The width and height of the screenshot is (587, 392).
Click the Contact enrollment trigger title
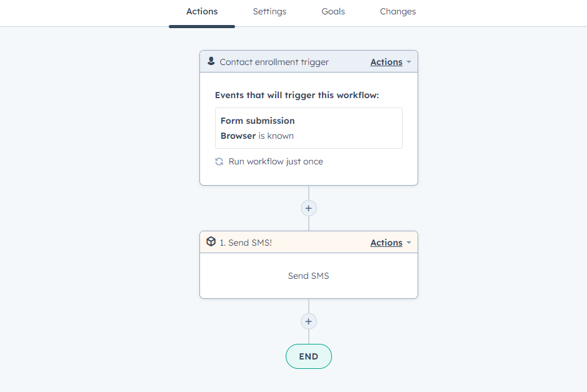(274, 62)
